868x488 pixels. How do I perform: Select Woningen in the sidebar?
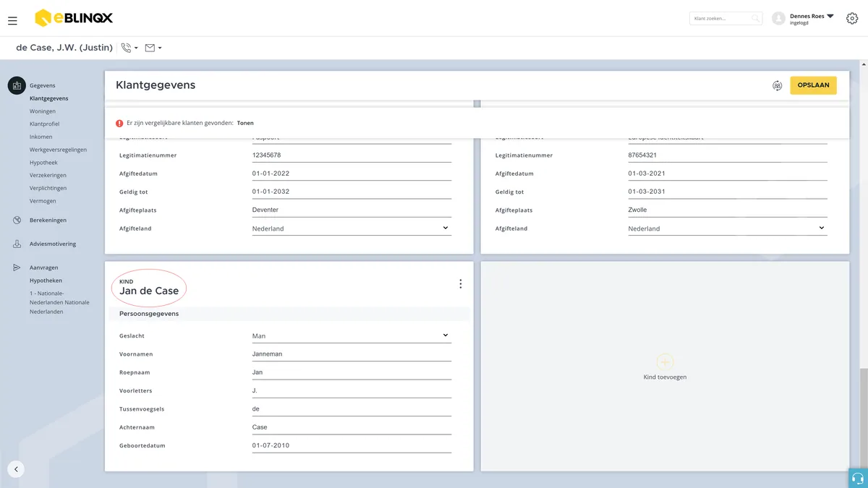[x=43, y=111]
